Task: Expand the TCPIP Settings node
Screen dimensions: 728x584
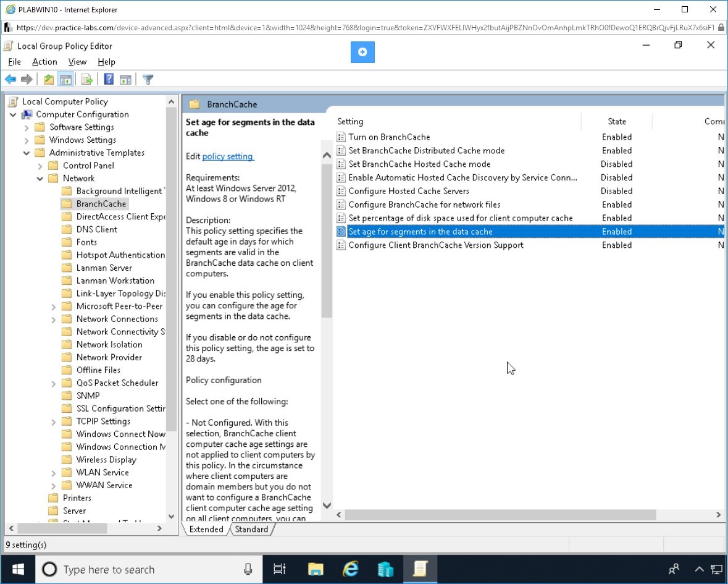Action: tap(53, 422)
